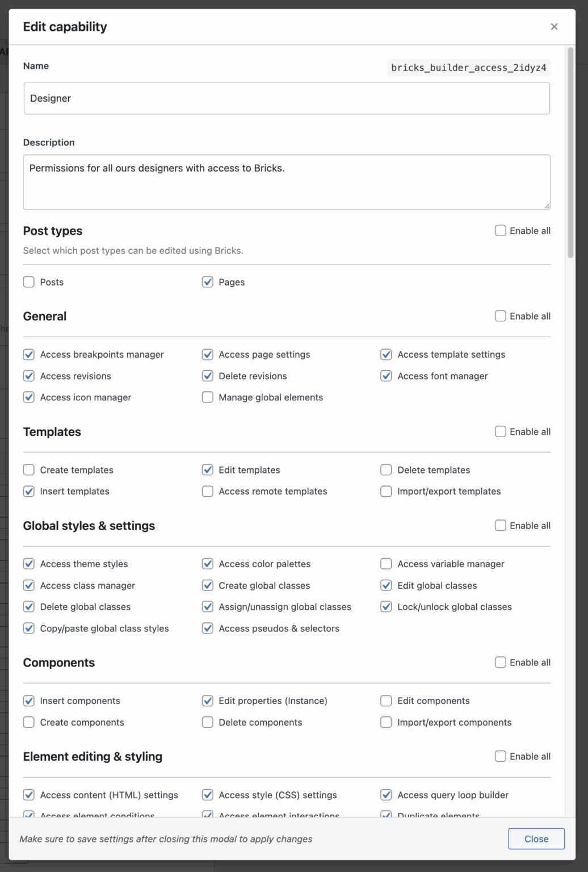Enable the Posts post type
This screenshot has height=872, width=588.
[28, 282]
